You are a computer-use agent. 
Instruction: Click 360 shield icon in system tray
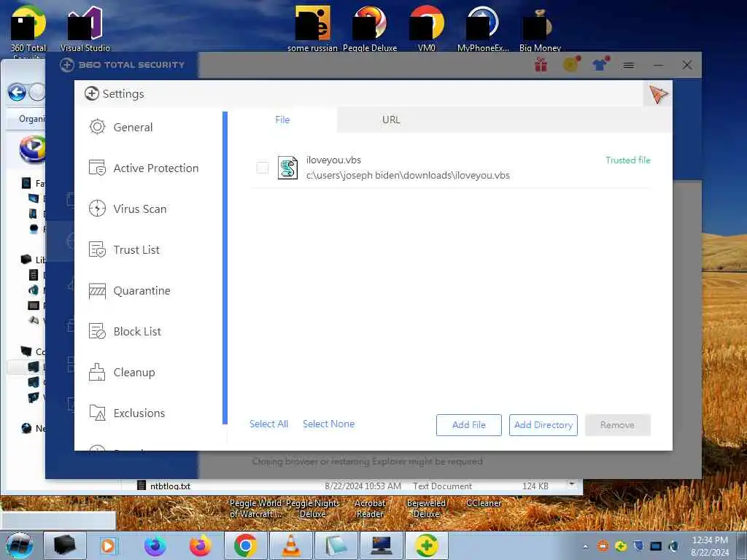(x=621, y=546)
